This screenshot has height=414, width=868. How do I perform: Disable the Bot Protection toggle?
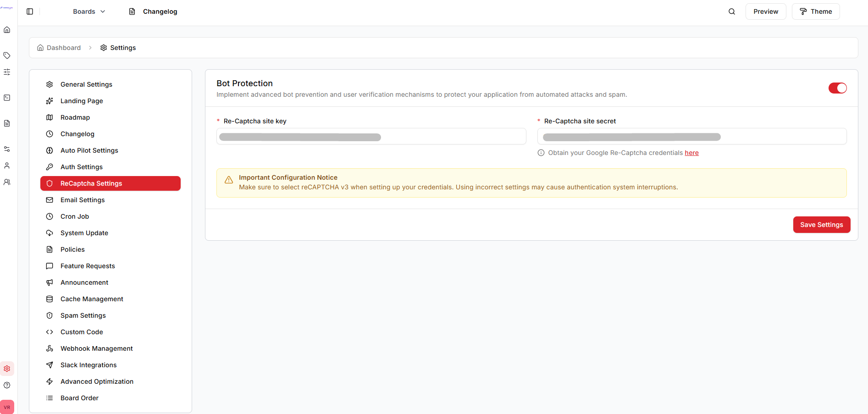[x=837, y=88]
